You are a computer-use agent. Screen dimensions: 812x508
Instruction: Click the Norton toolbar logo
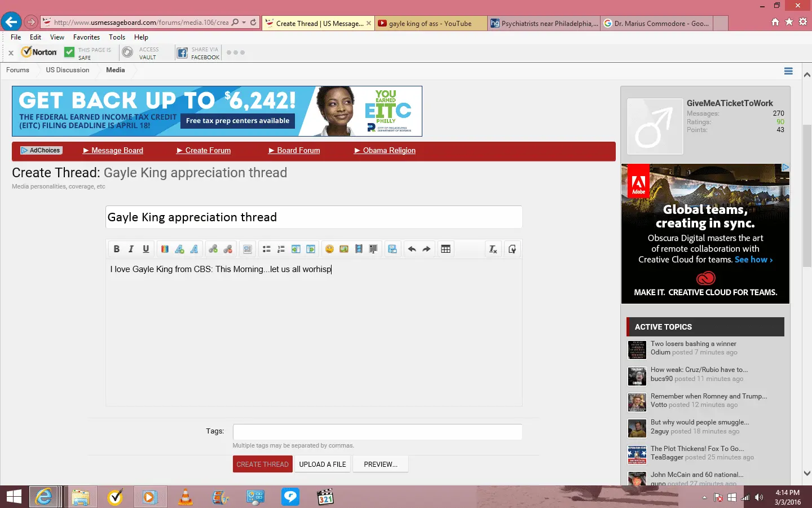(39, 52)
